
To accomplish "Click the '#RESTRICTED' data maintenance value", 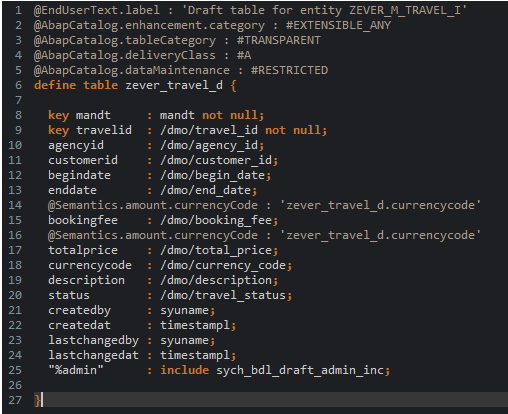I will [x=289, y=70].
